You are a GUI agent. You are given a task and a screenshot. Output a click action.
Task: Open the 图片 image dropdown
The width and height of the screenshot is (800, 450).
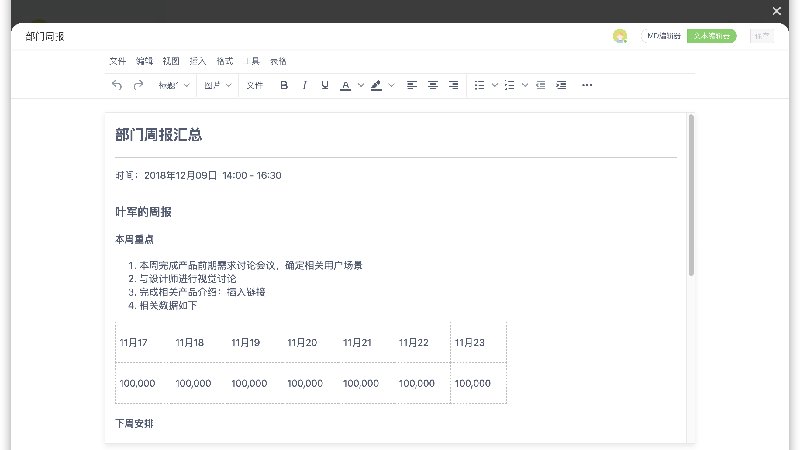pos(218,85)
